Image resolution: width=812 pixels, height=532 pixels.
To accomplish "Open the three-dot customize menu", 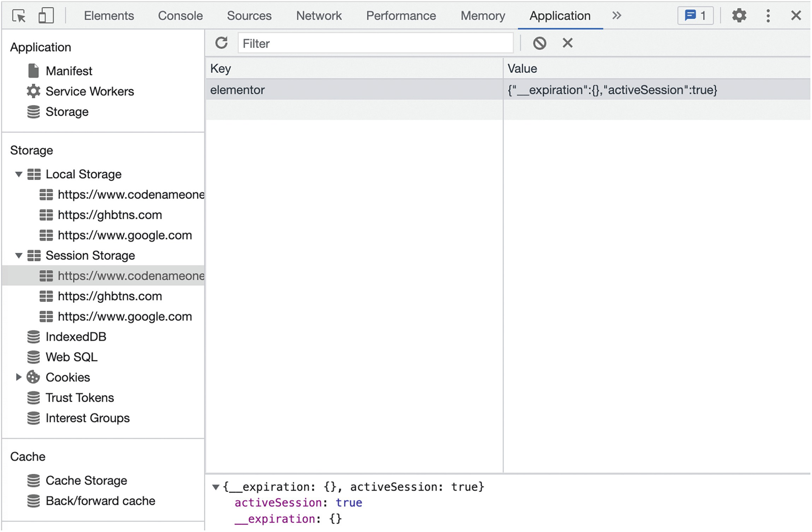I will (x=768, y=16).
